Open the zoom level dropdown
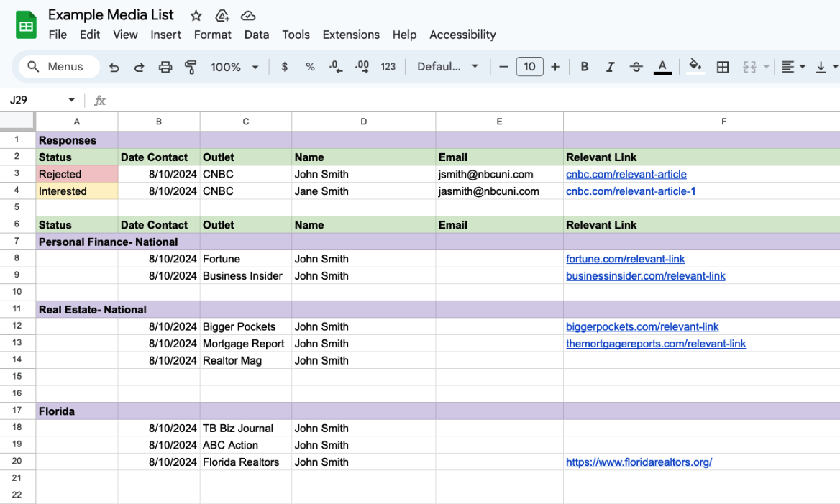 point(234,66)
